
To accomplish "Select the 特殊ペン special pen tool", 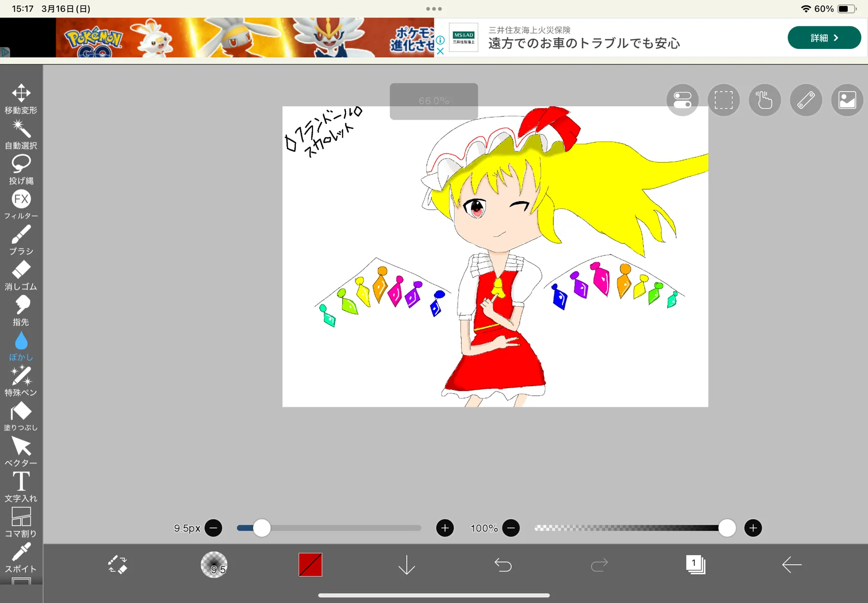I will click(x=21, y=381).
